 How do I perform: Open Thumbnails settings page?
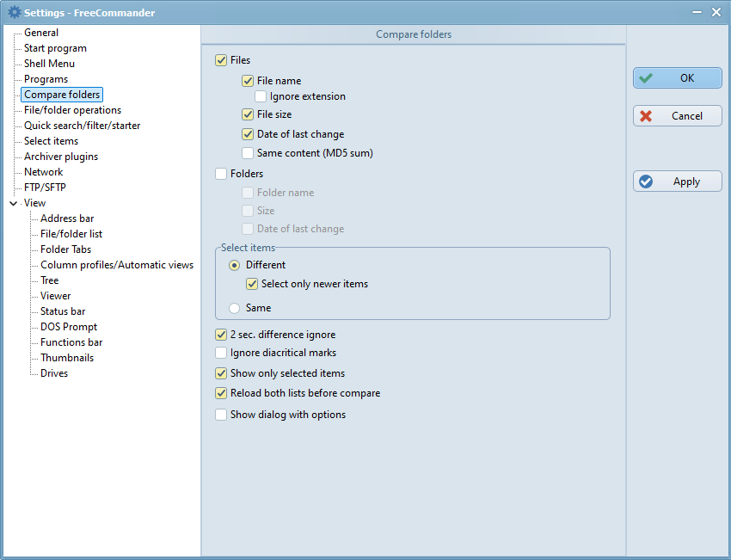[67, 358]
